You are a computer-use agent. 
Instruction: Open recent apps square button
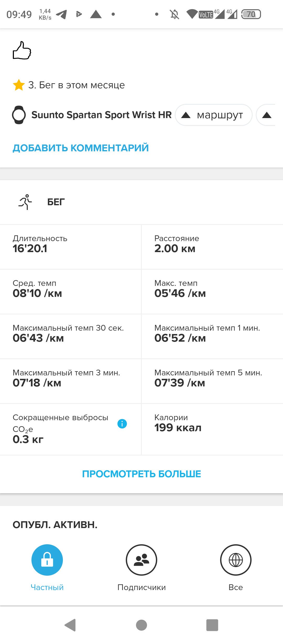pyautogui.click(x=212, y=625)
